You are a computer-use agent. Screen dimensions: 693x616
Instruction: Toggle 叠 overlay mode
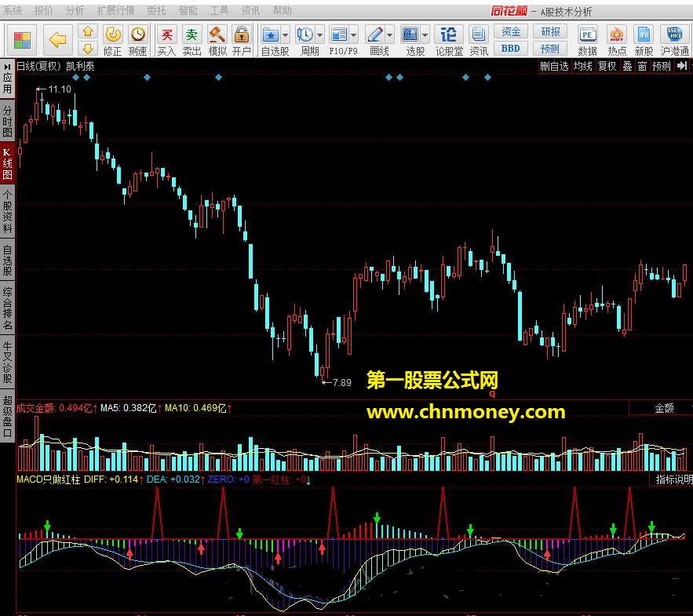coord(627,66)
